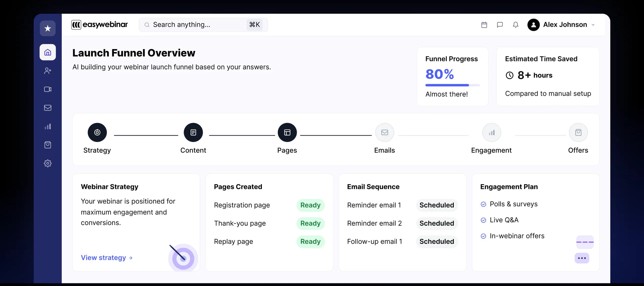Open the notifications bell

pyautogui.click(x=515, y=25)
